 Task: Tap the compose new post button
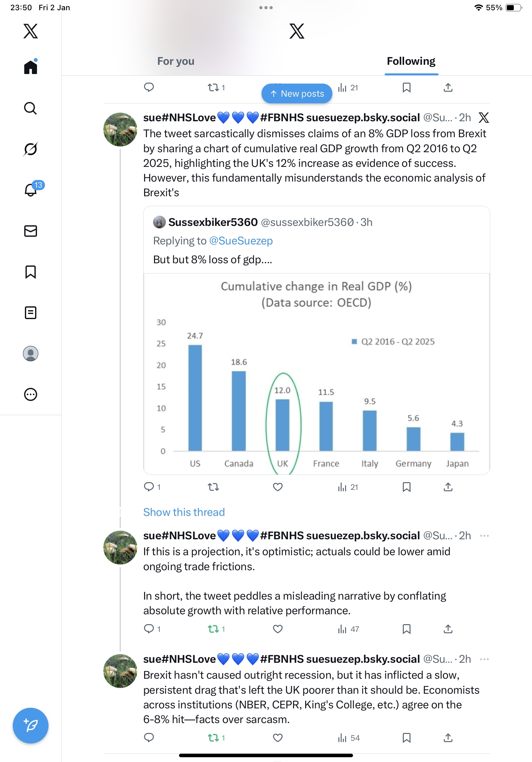pos(30,725)
